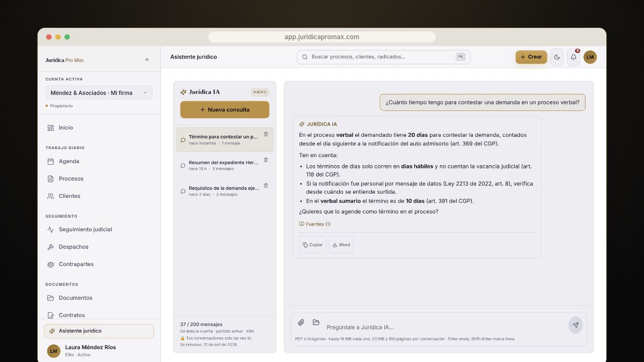Viewport: 644px width, 362px height.
Task: Click the Crear button
Action: 531,57
